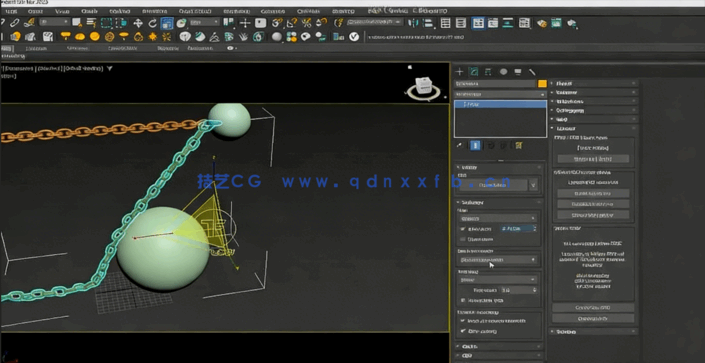Toggle Percent Snap in the main toolbar
The height and width of the screenshot is (363, 705).
pos(307,22)
